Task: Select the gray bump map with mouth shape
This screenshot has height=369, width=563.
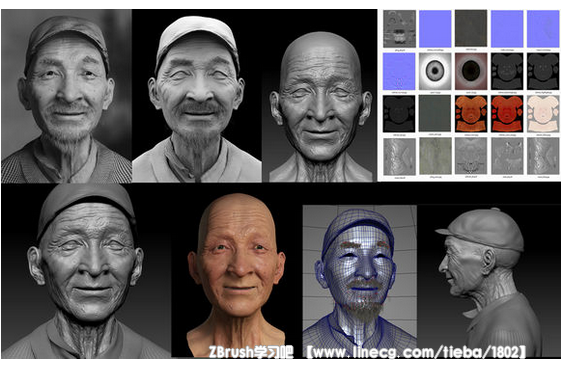Action: (x=399, y=29)
